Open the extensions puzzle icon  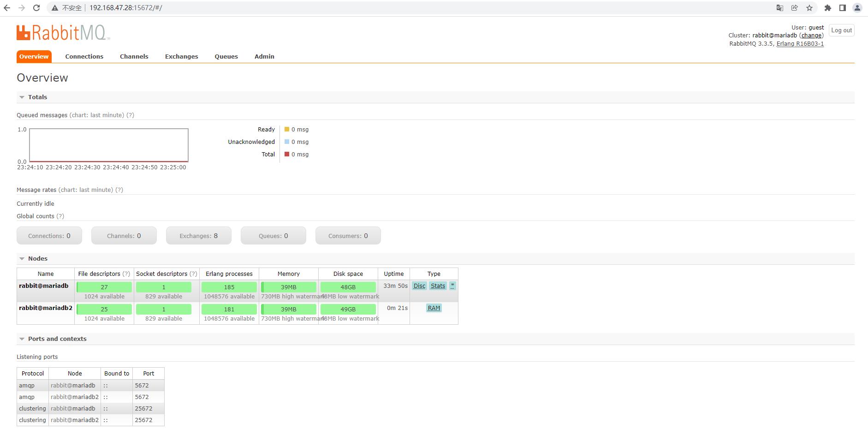(x=828, y=8)
